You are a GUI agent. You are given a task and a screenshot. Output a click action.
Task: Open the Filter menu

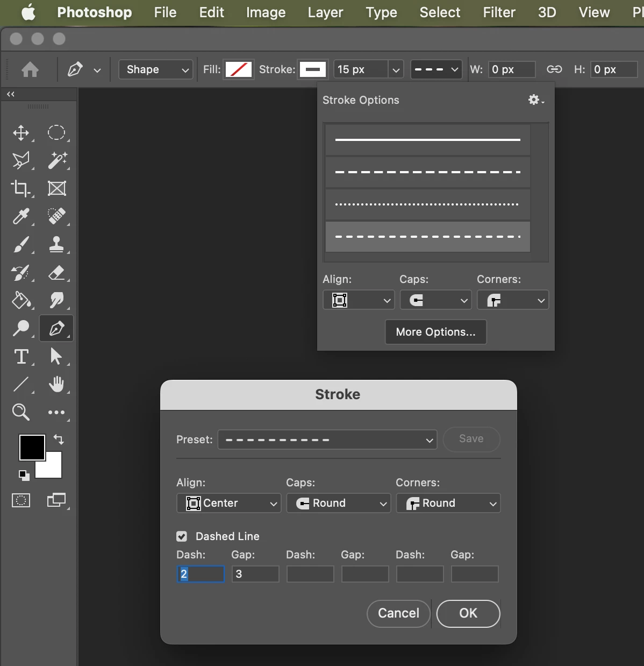click(x=499, y=12)
